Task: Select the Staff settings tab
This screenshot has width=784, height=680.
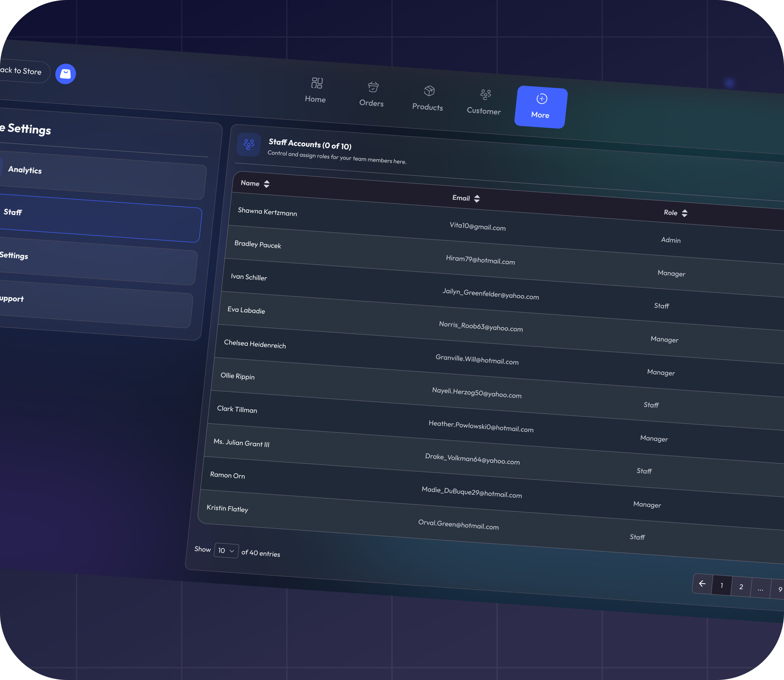Action: click(x=99, y=219)
